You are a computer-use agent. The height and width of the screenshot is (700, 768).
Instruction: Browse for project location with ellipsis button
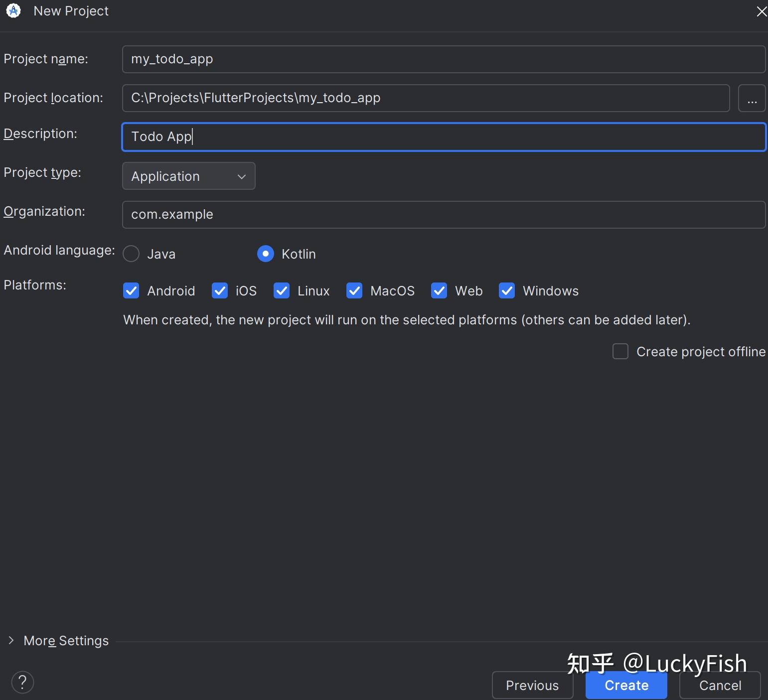pos(752,98)
